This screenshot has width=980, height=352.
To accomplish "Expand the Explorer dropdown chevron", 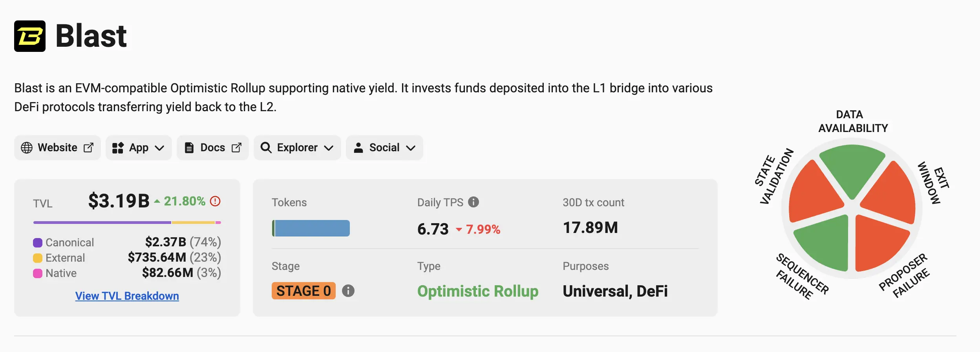I will pos(329,148).
